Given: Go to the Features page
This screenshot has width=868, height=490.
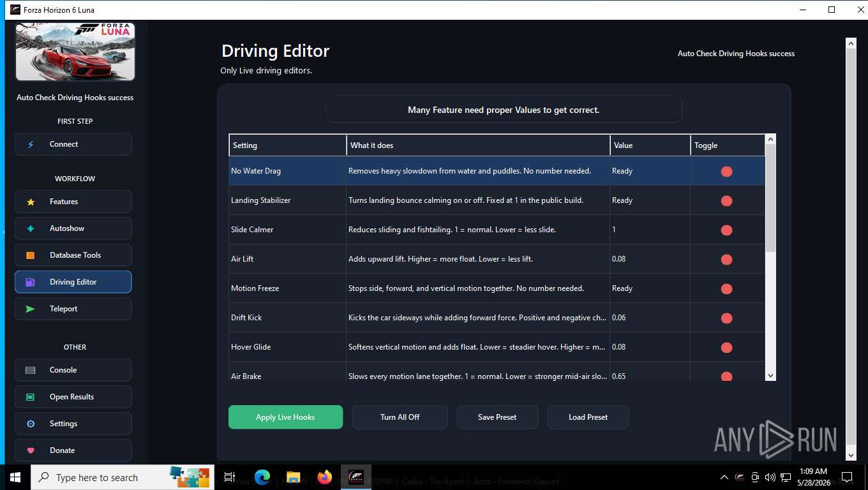Looking at the screenshot, I should point(73,202).
